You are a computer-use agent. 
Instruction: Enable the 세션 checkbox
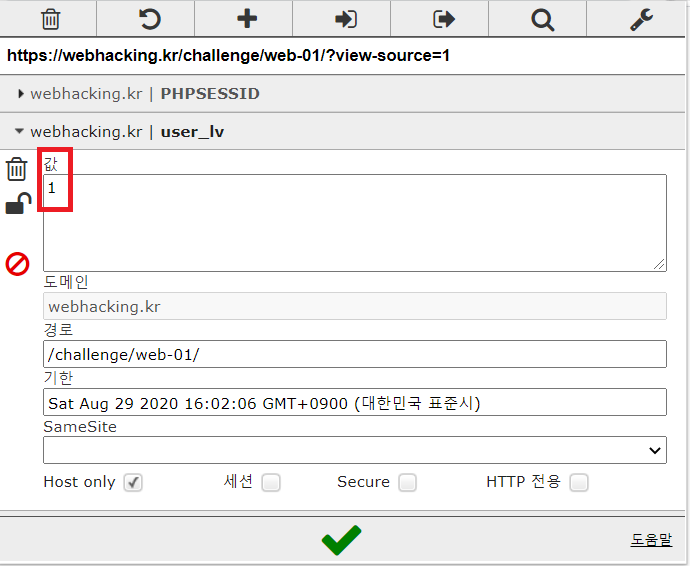(271, 482)
